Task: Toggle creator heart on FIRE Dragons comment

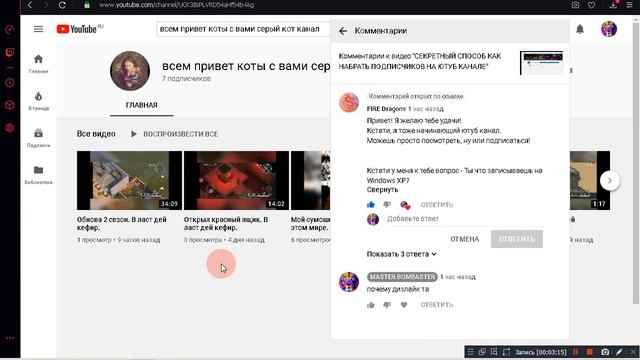Action: [405, 205]
